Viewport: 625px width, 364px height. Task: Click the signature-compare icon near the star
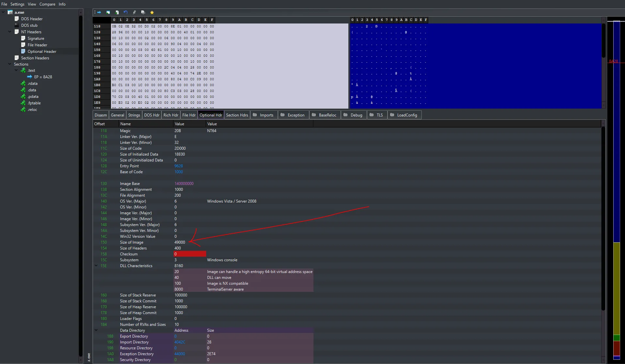point(143,12)
